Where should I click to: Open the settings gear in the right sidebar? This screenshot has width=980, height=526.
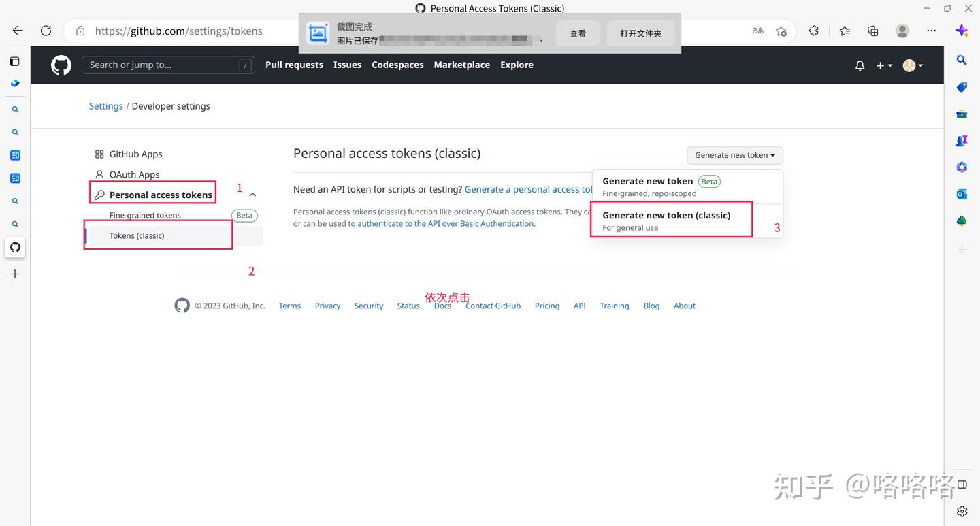tap(962, 510)
